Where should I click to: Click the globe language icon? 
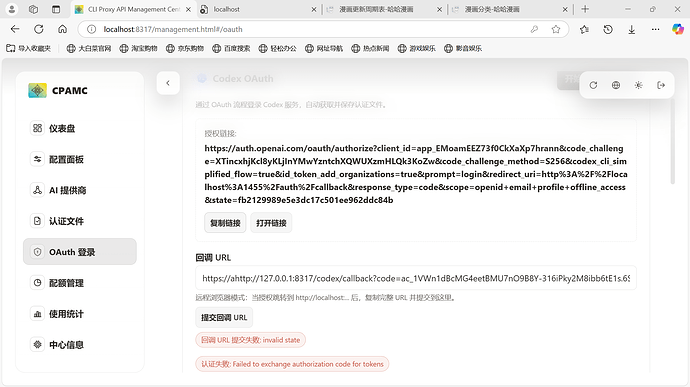tap(616, 85)
